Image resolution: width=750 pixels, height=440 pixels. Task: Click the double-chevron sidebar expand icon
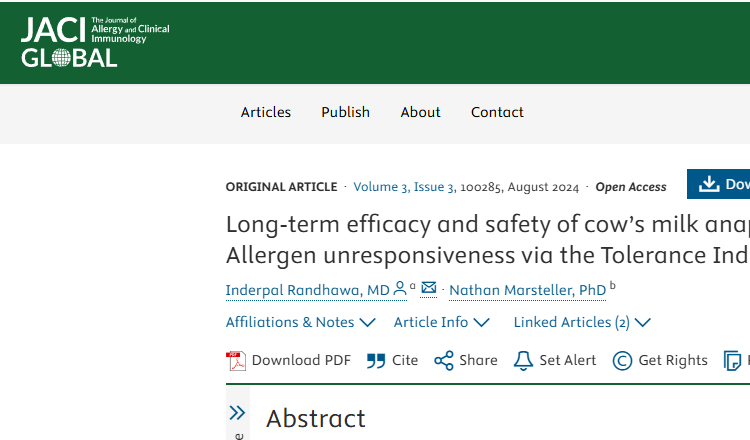point(237,413)
